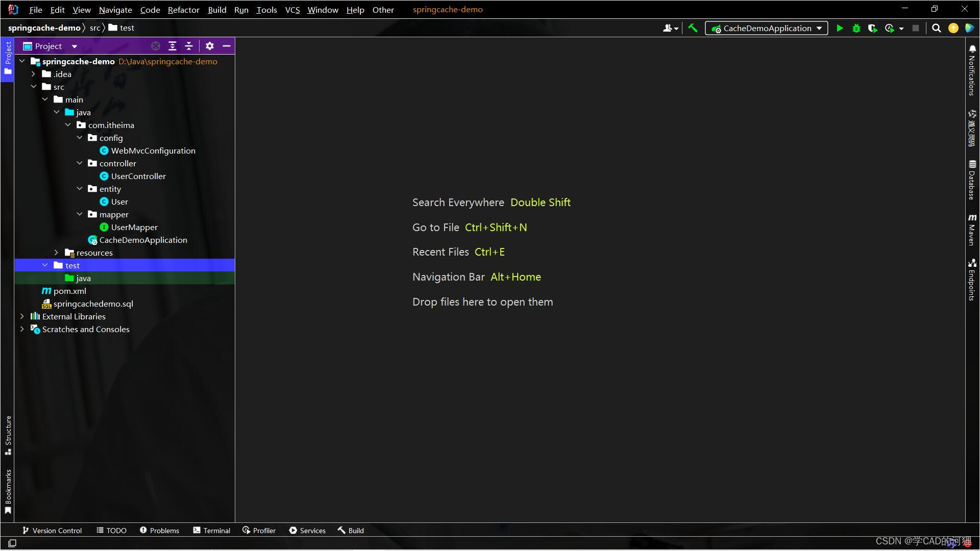Click the Search Everywhere magnifier icon
Screen dimensions: 980x551
pos(936,29)
